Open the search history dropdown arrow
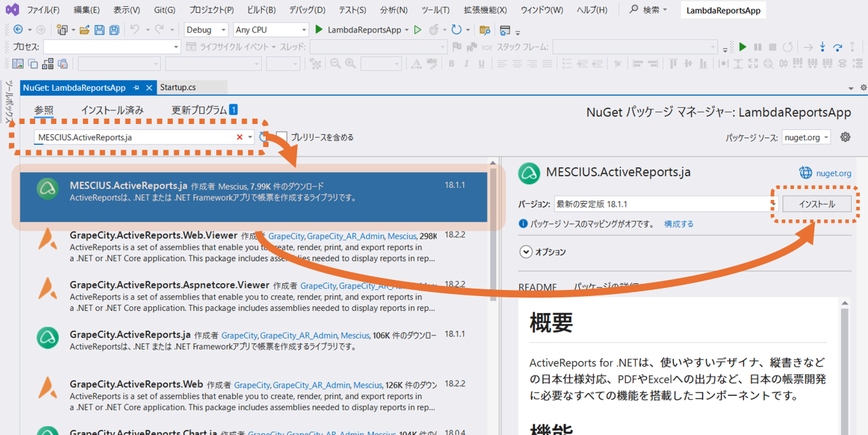 point(250,137)
